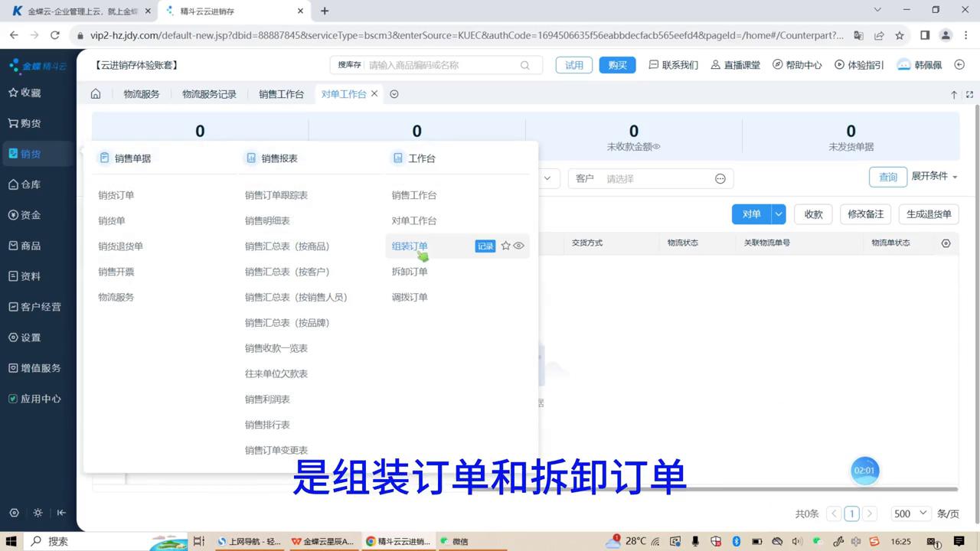Toggle the eye visibility icon beside 组装订单
This screenshot has height=551, width=980.
tap(518, 246)
